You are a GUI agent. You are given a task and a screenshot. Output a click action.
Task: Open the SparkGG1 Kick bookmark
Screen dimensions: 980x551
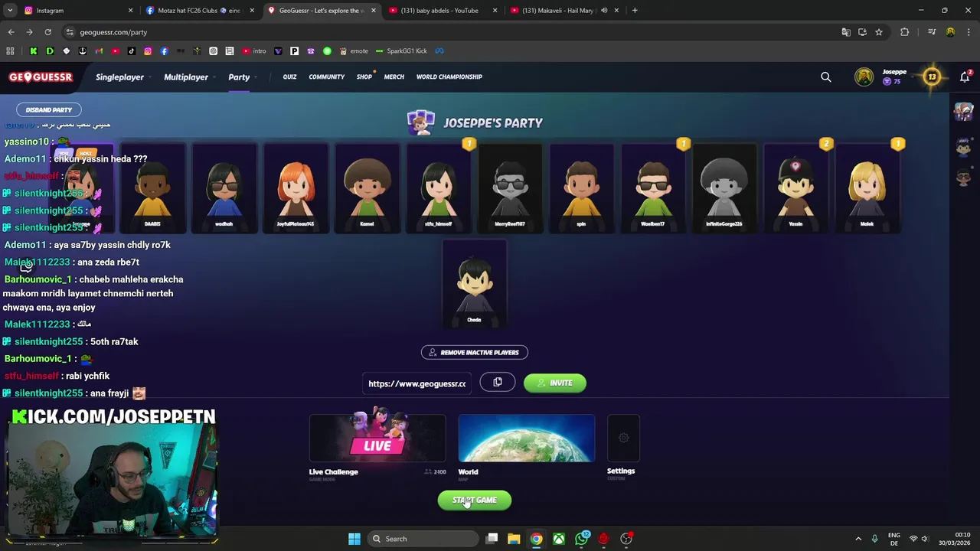(401, 51)
